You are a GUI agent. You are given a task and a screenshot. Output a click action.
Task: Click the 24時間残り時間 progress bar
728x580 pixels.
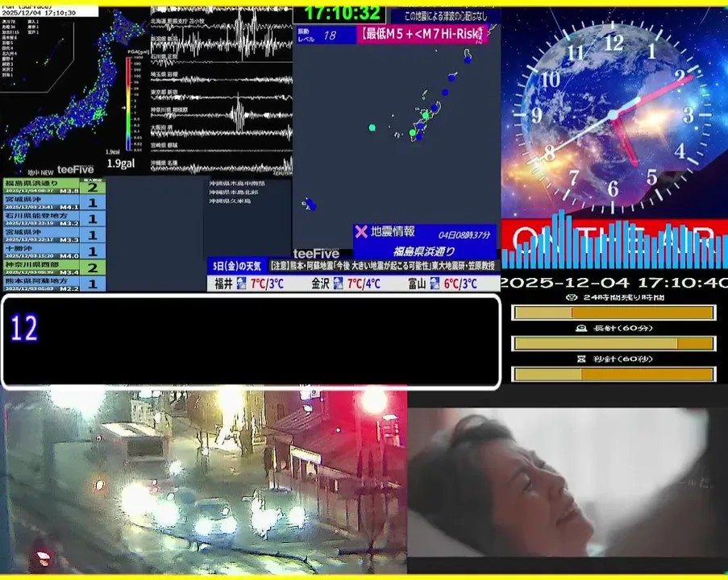click(614, 313)
